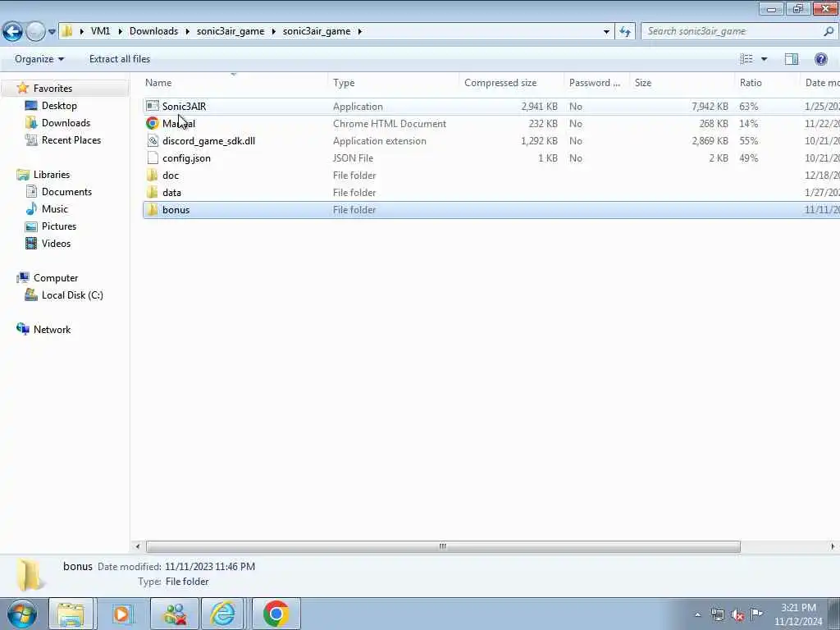Click the Windows Explorer taskbar icon
Viewport: 840px width, 630px height.
(x=71, y=614)
